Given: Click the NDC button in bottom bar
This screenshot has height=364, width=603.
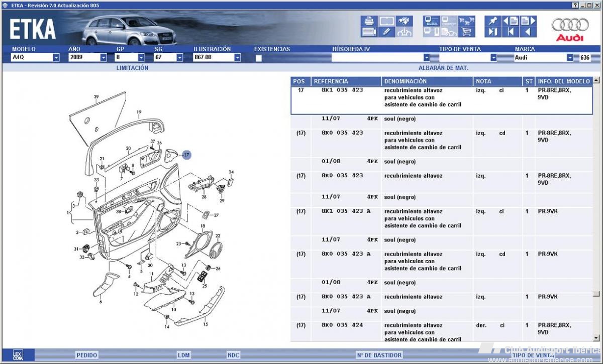Looking at the screenshot, I should point(234,355).
